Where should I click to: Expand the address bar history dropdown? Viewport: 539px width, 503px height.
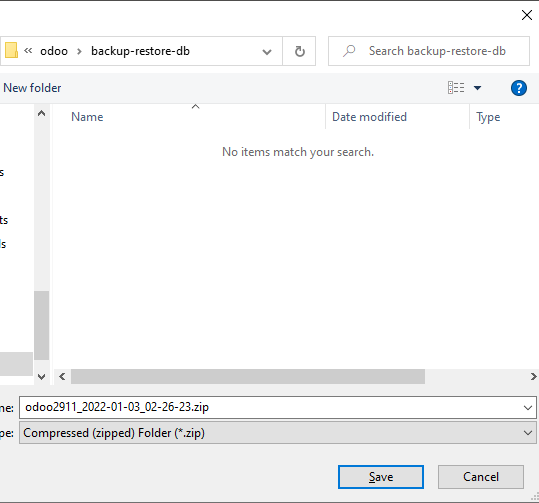click(x=267, y=52)
